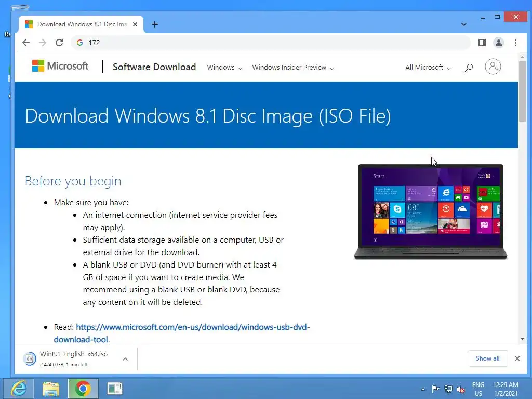Click the browser forward arrow

click(x=43, y=43)
